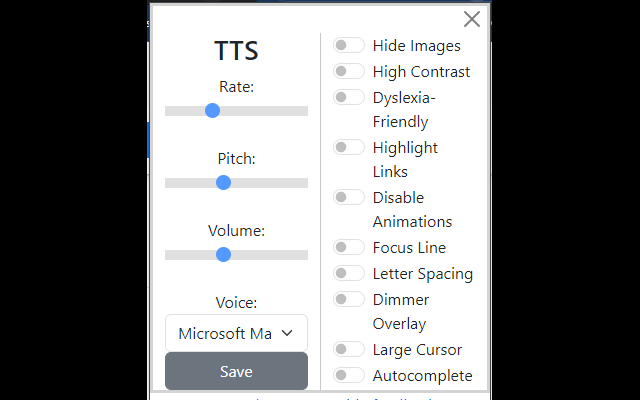Turn on the Dyslexia-Friendly toggle

point(348,97)
